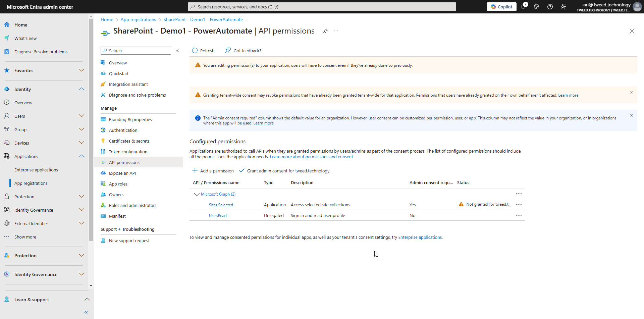Click the Refresh icon above the permissions
The height and width of the screenshot is (319, 644).
pos(195,51)
